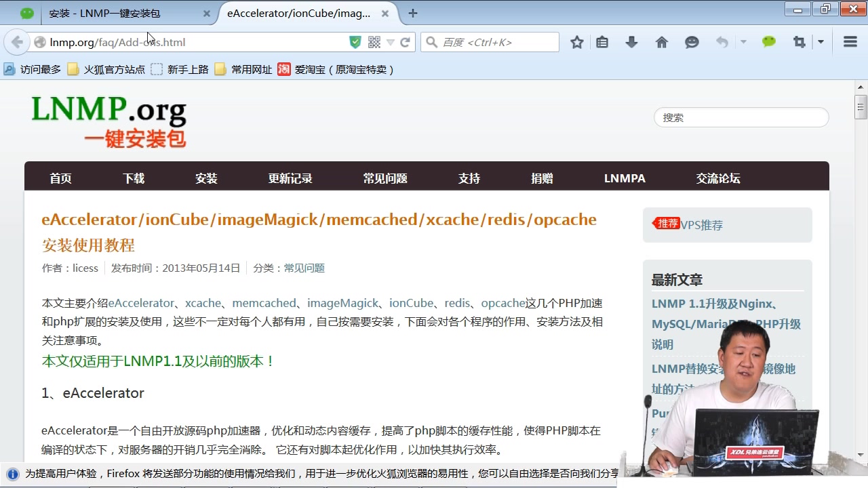The width and height of the screenshot is (868, 488).
Task: Follow the ionCube link in intro
Action: [411, 303]
